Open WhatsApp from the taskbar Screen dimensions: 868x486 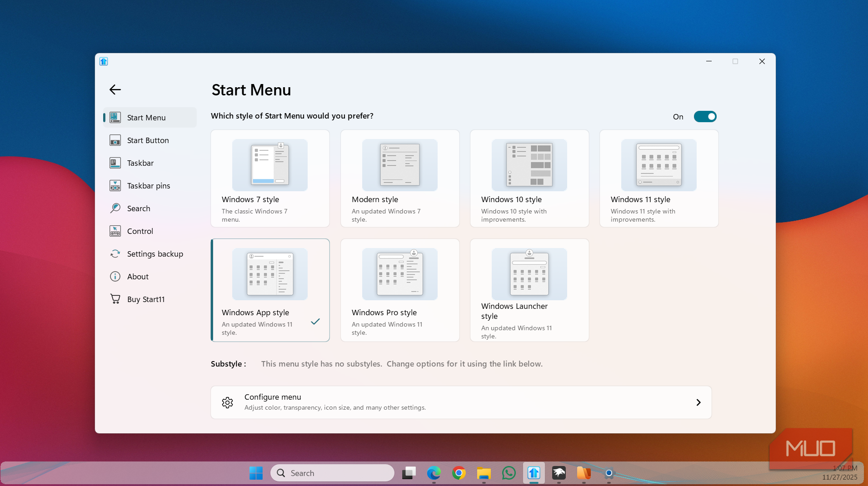pos(509,473)
